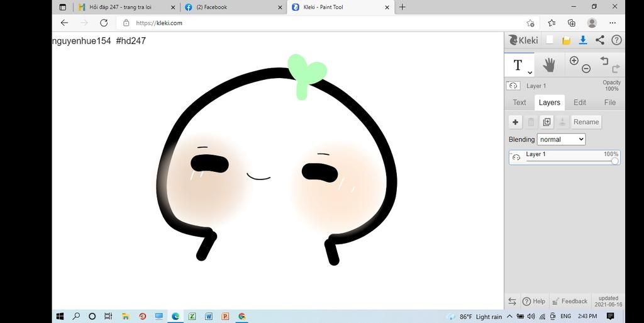
Task: Swap panel side with the arrows icon
Action: [512, 301]
